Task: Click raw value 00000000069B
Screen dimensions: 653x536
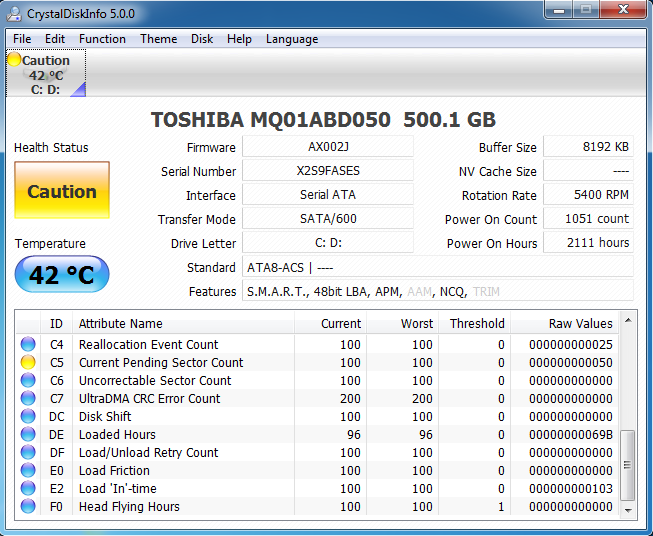Action: pyautogui.click(x=571, y=434)
